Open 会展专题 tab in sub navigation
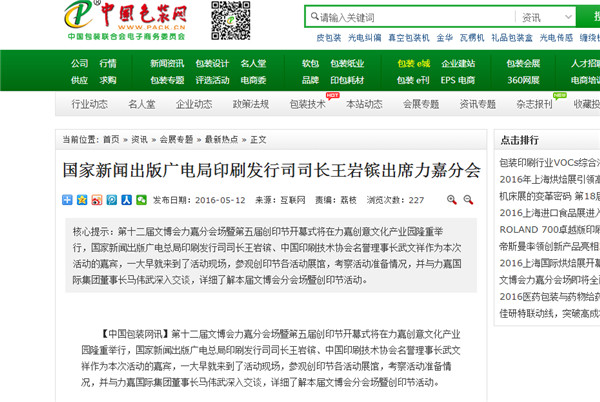Screen dimensions: 600x402 [x=421, y=104]
